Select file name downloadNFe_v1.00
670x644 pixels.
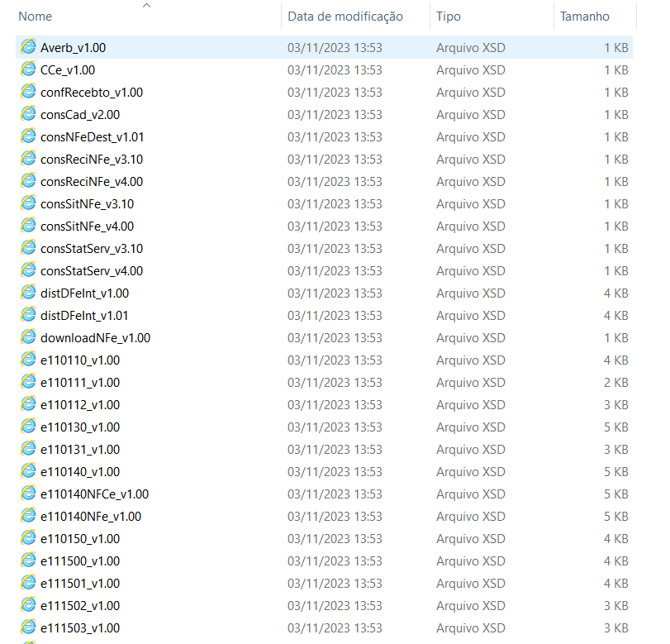(x=95, y=338)
